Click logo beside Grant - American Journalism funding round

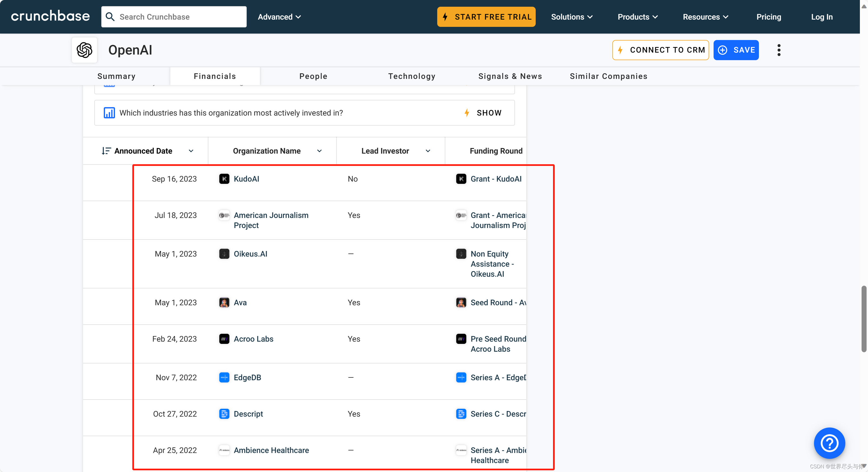coord(461,215)
